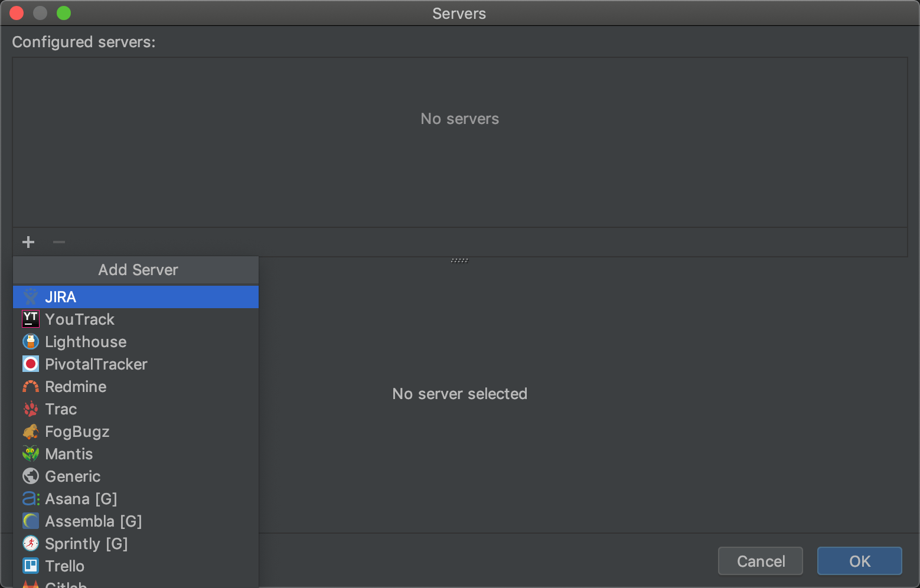Dismiss the dialog using Cancel
920x588 pixels.
(x=760, y=561)
